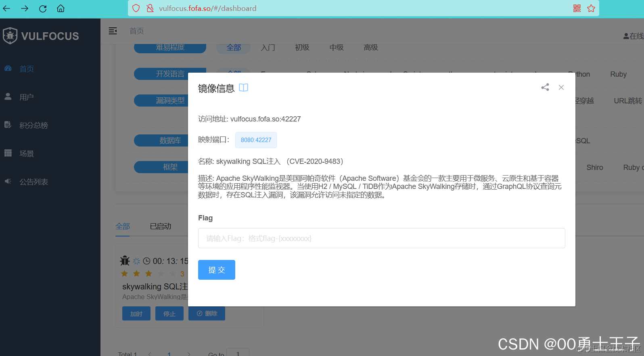Image resolution: width=644 pixels, height=356 pixels.
Task: Click the bug icon on the skywalking card
Action: pos(125,261)
